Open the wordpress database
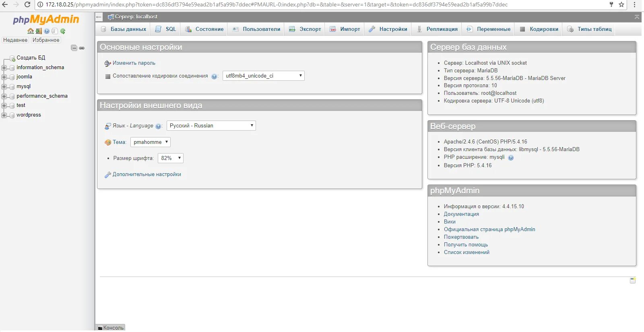The height and width of the screenshot is (332, 644). click(x=29, y=115)
